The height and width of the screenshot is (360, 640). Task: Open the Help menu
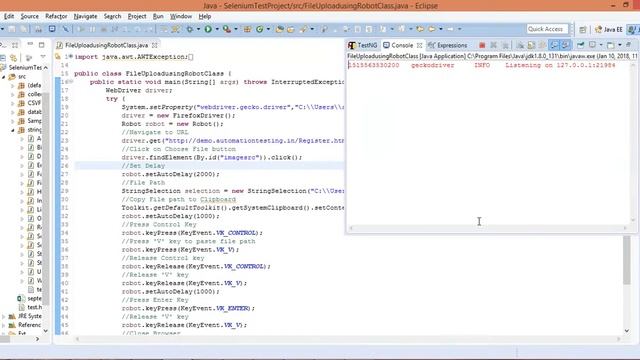(x=204, y=16)
